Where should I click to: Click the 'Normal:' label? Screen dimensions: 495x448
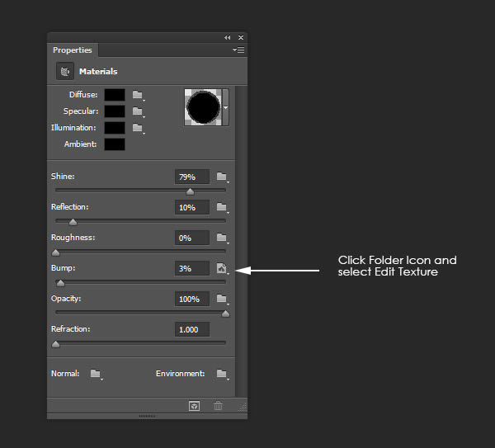point(65,374)
